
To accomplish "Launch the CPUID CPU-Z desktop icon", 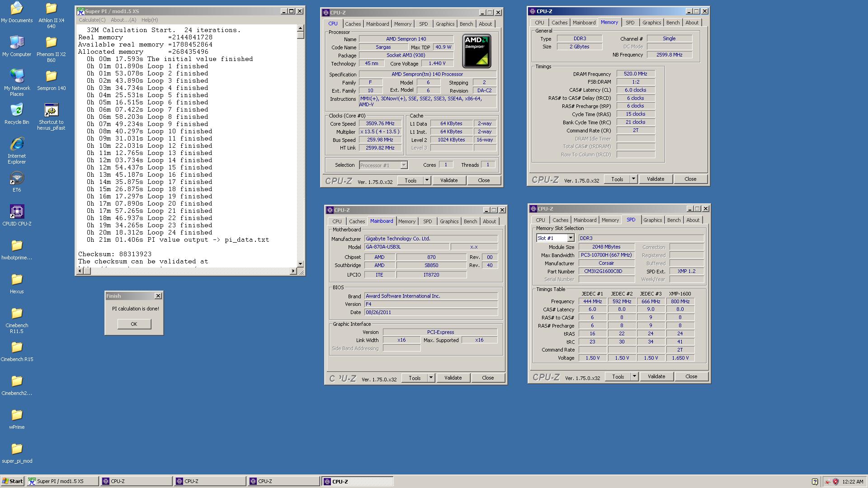I will 17,216.
